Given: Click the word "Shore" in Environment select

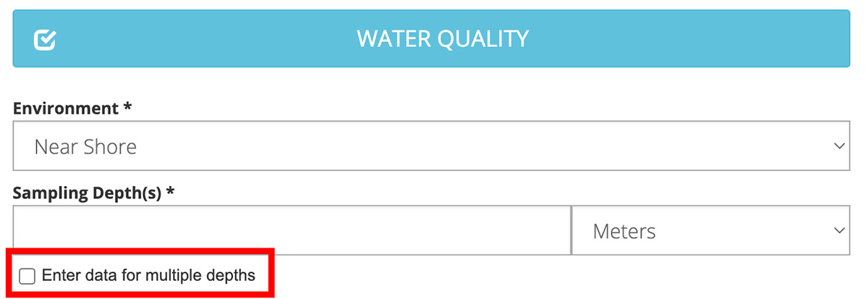Looking at the screenshot, I should (x=110, y=147).
